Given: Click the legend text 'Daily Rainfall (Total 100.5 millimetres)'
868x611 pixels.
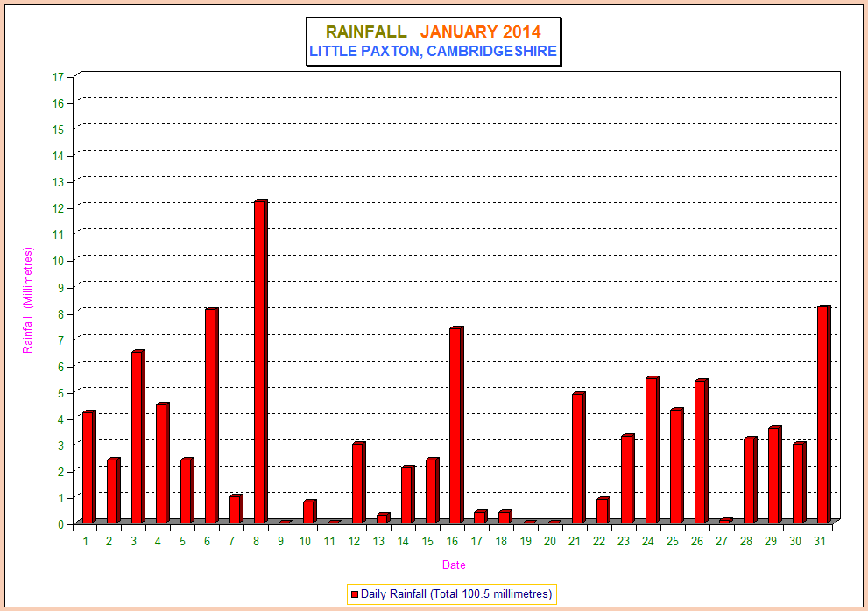Looking at the screenshot, I should point(456,593).
